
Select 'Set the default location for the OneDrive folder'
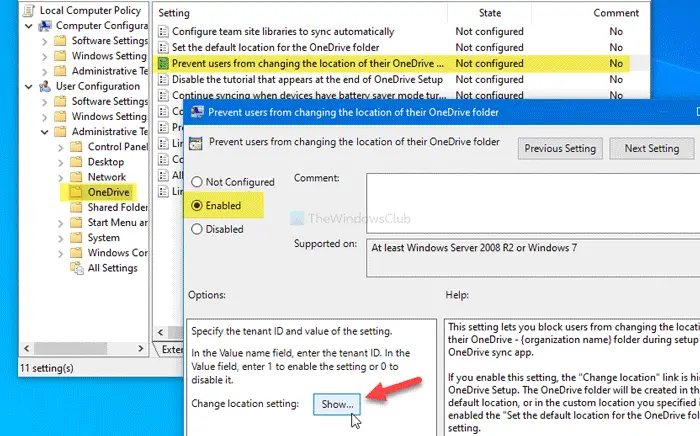[400, 47]
